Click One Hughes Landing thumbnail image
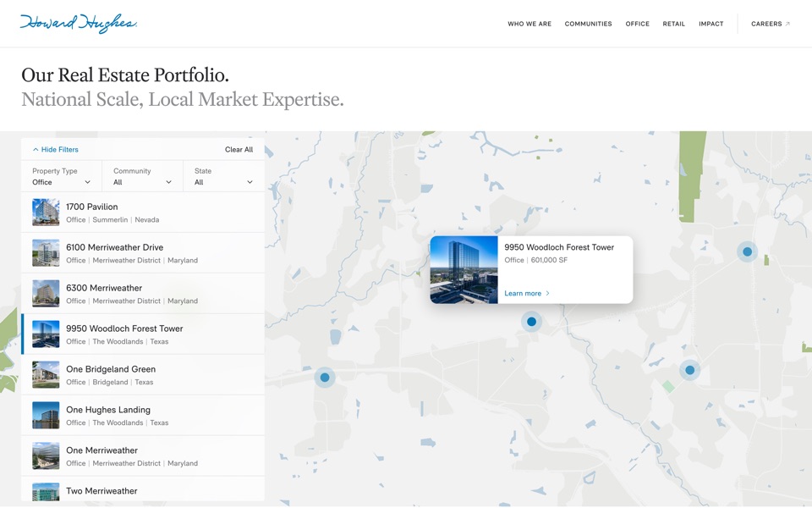The image size is (812, 508). [x=46, y=415]
